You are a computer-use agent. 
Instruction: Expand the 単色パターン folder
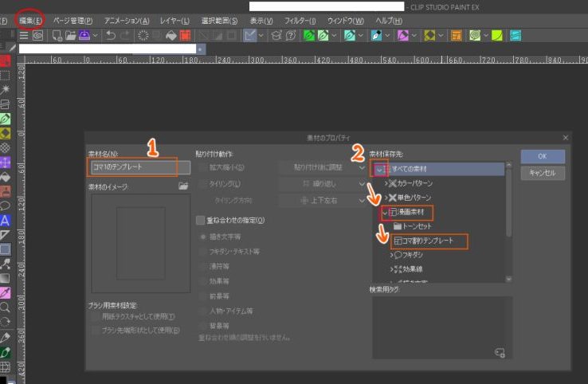point(386,198)
